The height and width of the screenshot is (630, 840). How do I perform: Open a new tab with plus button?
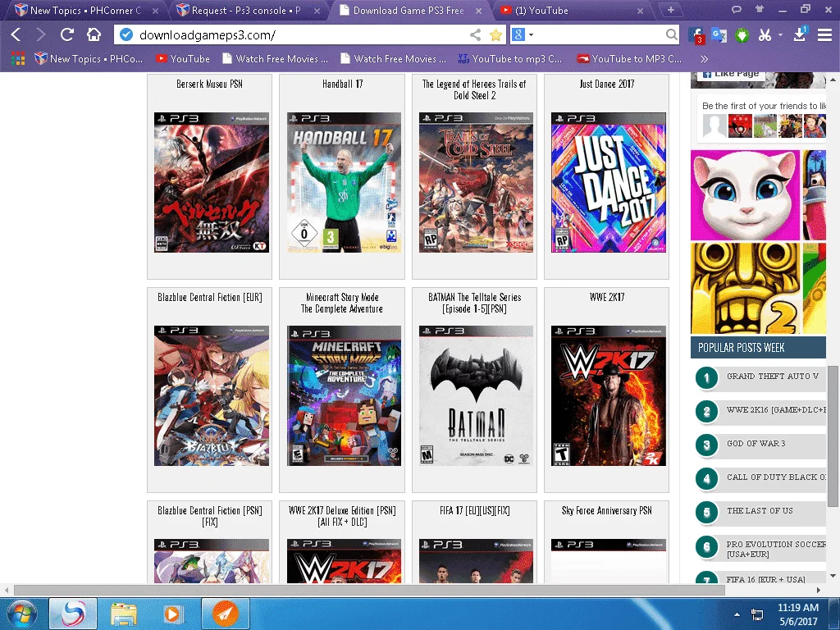tap(671, 10)
